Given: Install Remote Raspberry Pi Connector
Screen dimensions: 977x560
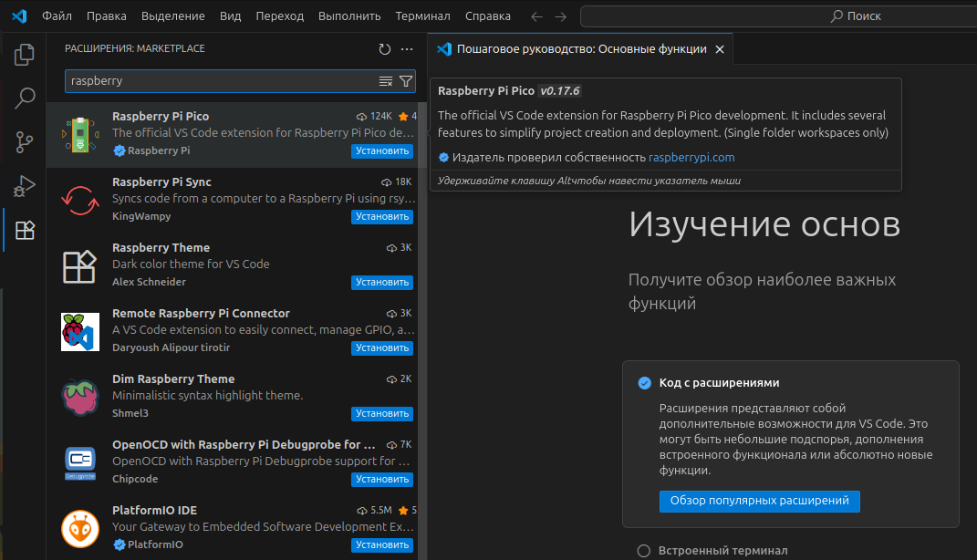Looking at the screenshot, I should coord(382,348).
